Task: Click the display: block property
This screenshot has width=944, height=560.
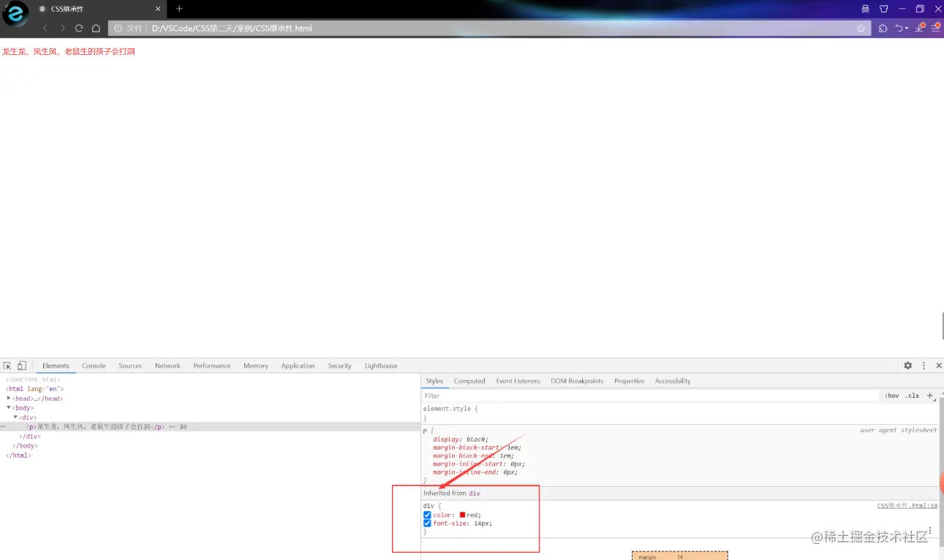Action: point(461,439)
